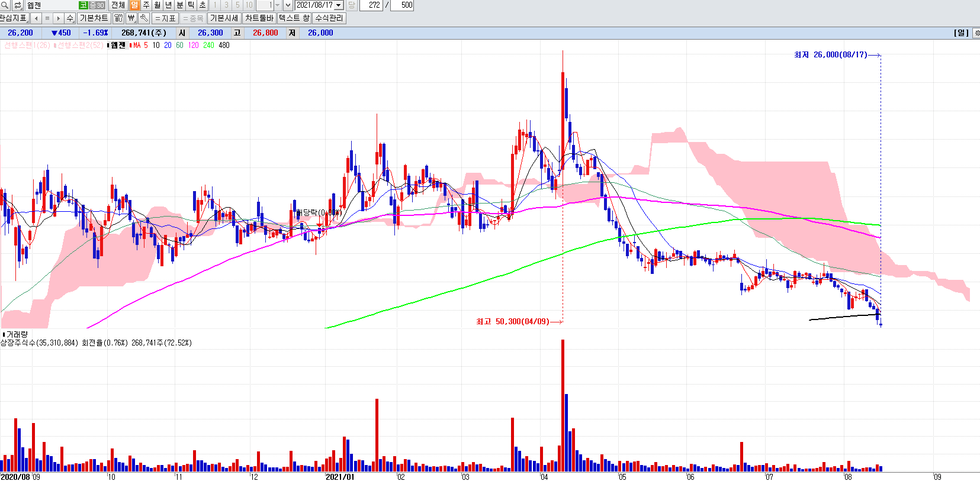Select 년 yearly chart period
The width and height of the screenshot is (980, 481).
168,5
